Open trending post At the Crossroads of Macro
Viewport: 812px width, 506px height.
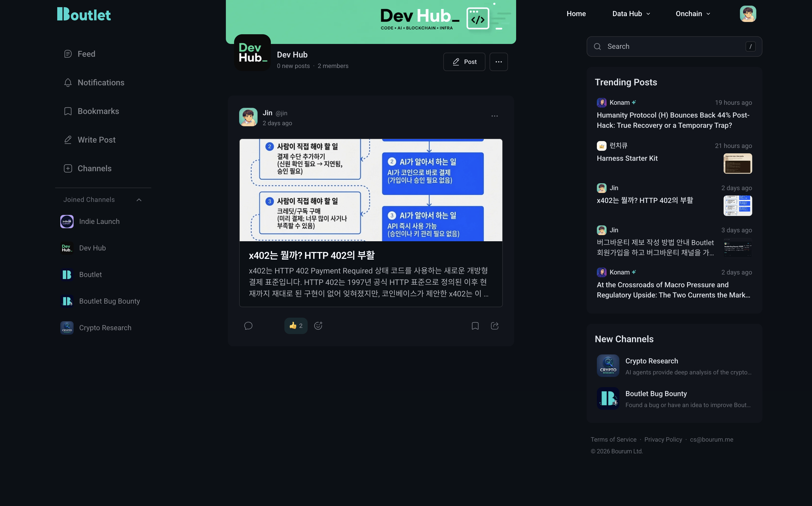point(673,290)
